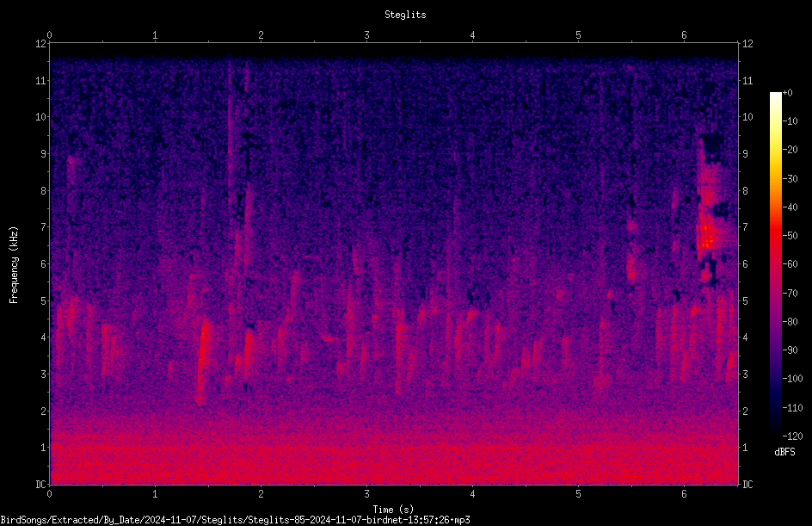Select the 6 second mark on top axis
The image size is (812, 526).
(684, 35)
